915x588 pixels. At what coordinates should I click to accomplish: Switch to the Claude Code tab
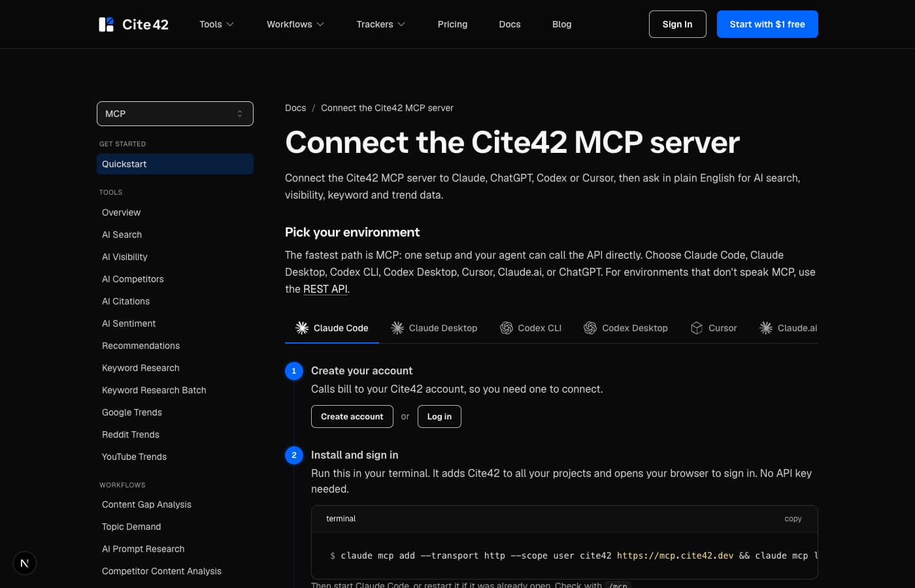tap(332, 328)
